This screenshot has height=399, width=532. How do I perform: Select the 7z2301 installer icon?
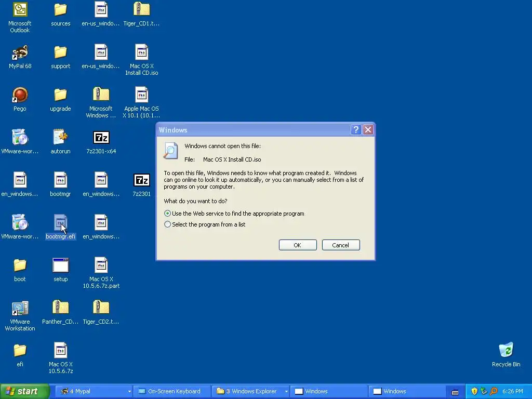(x=141, y=180)
